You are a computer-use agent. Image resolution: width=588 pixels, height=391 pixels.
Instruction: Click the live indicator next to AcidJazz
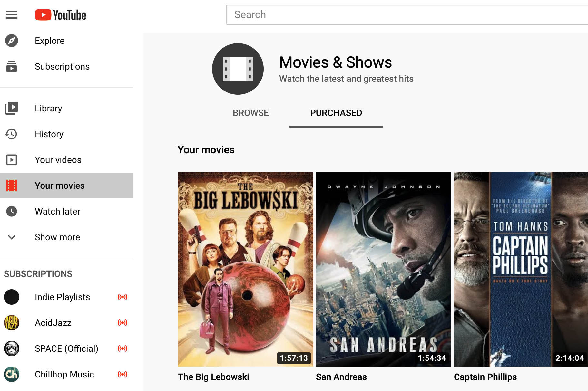pyautogui.click(x=122, y=323)
